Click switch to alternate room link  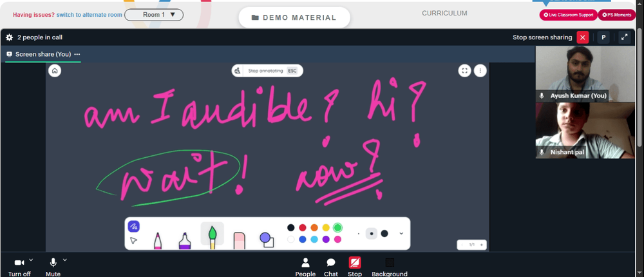89,15
